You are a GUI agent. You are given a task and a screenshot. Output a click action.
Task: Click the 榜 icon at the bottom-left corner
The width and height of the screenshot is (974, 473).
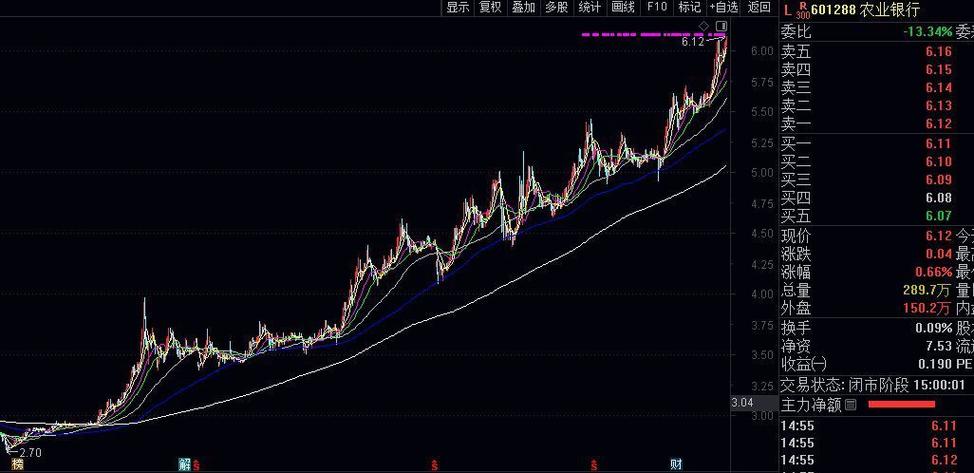[x=16, y=464]
